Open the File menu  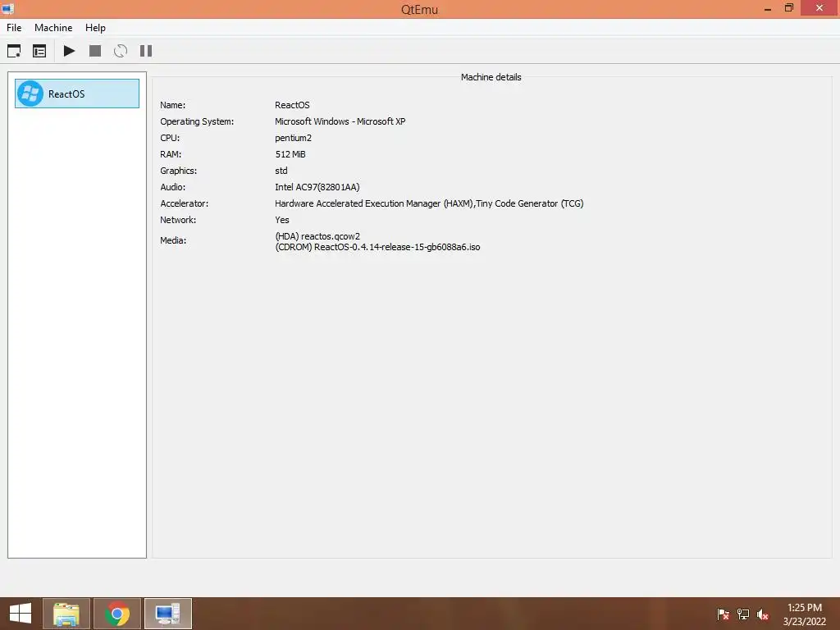coord(14,28)
